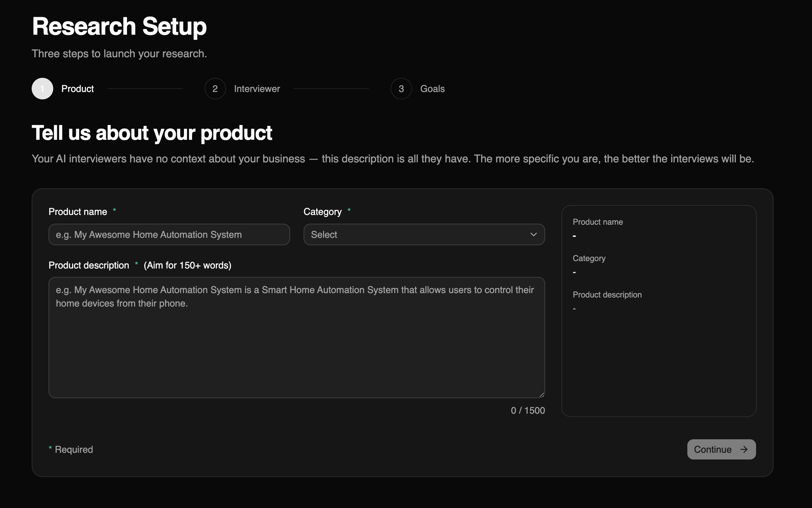Click the Product name field label
The width and height of the screenshot is (812, 508).
(78, 212)
